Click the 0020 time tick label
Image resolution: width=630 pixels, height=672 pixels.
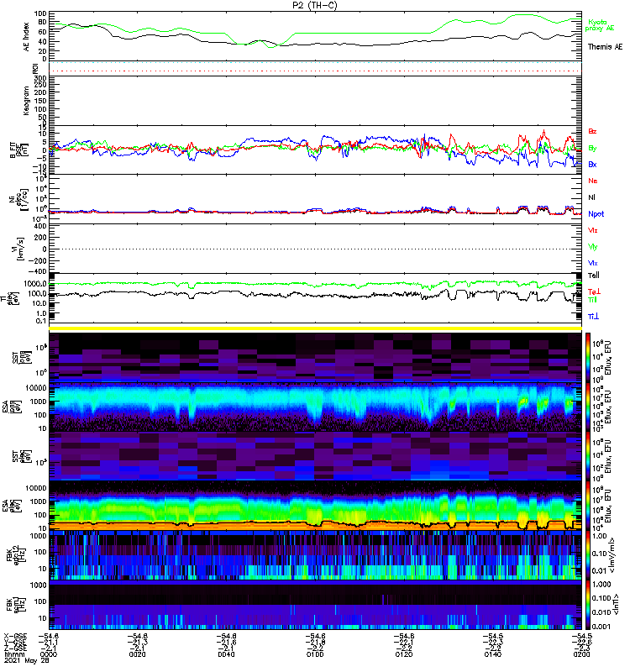click(x=137, y=654)
